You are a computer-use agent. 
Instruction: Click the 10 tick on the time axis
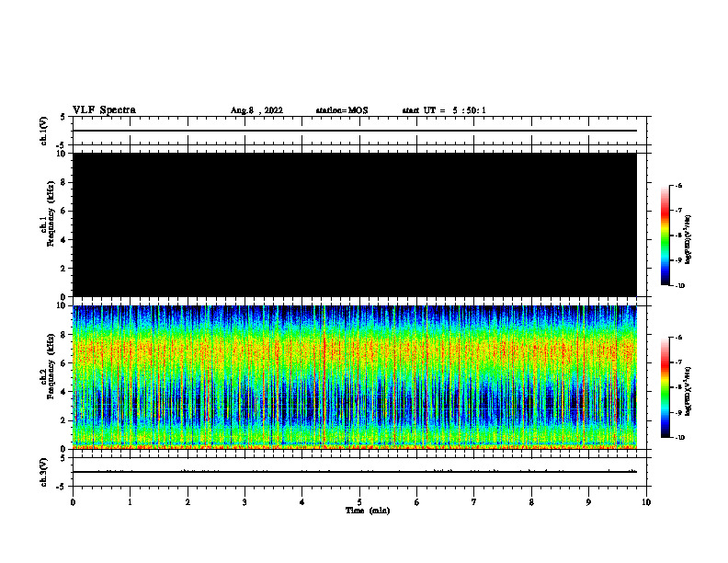(646, 502)
